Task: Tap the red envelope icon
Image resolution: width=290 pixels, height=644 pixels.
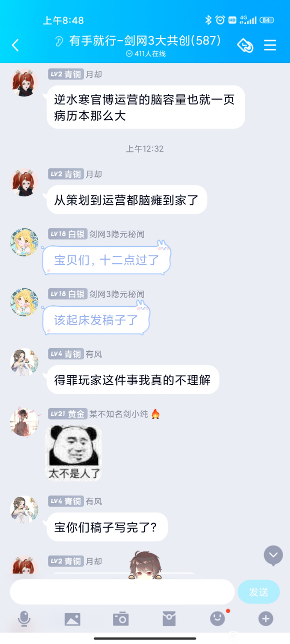Action: tap(169, 619)
